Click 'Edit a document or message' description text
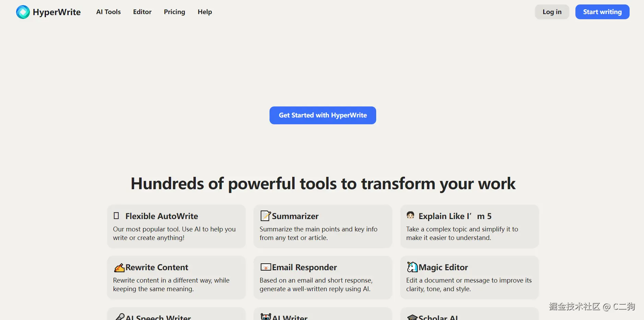Screen dimensions: 644x320 (x=469, y=285)
